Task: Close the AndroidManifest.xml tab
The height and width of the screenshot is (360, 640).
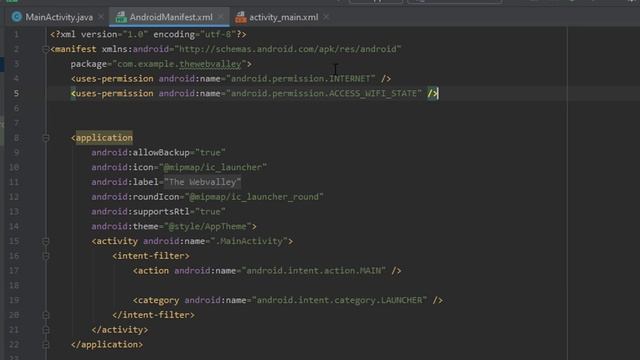Action: click(x=221, y=17)
